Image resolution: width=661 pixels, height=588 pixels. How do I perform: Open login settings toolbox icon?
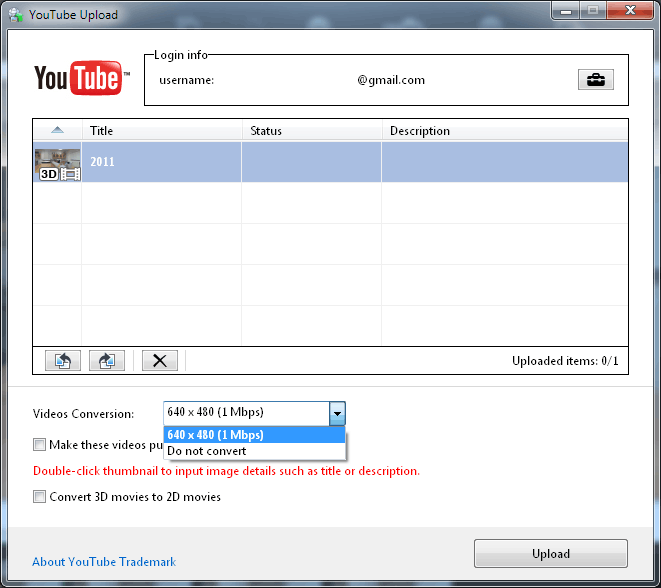click(595, 79)
